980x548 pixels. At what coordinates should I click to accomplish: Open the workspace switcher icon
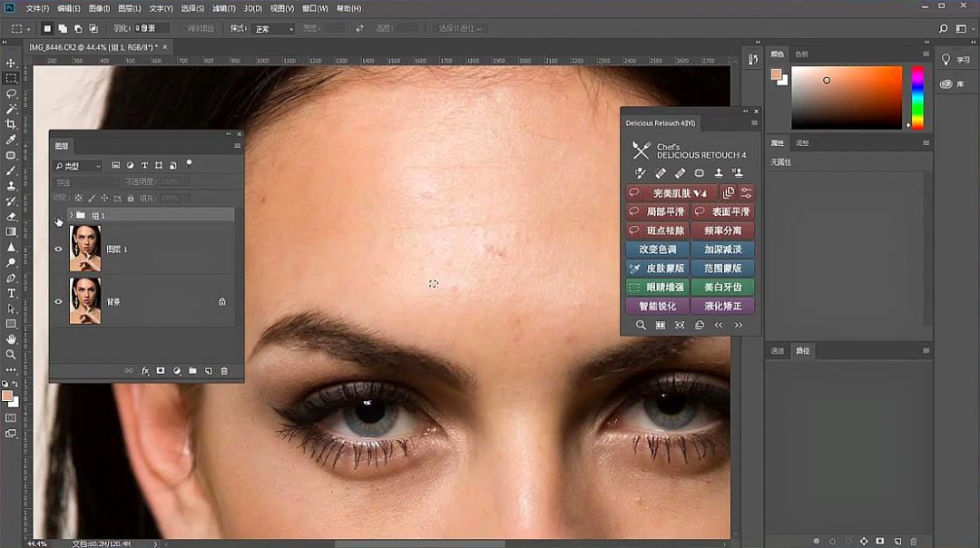point(962,29)
